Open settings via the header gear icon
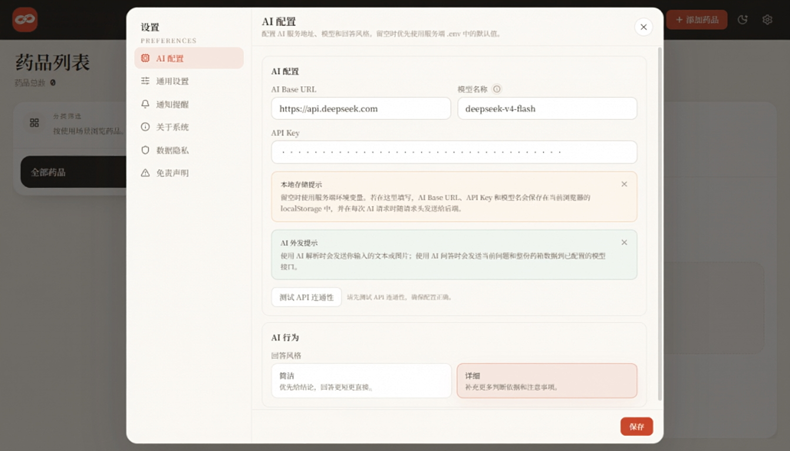Image resolution: width=790 pixels, height=451 pixels. click(x=767, y=20)
